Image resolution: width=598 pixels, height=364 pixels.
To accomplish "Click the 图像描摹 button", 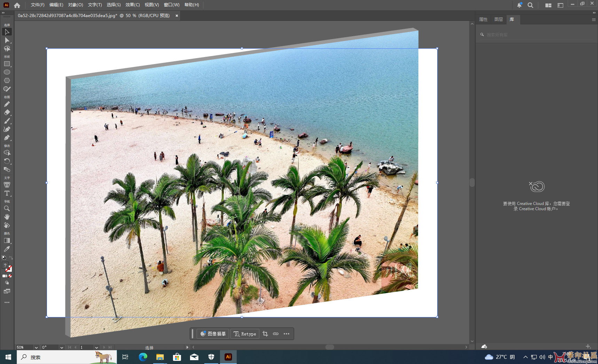I will point(213,334).
